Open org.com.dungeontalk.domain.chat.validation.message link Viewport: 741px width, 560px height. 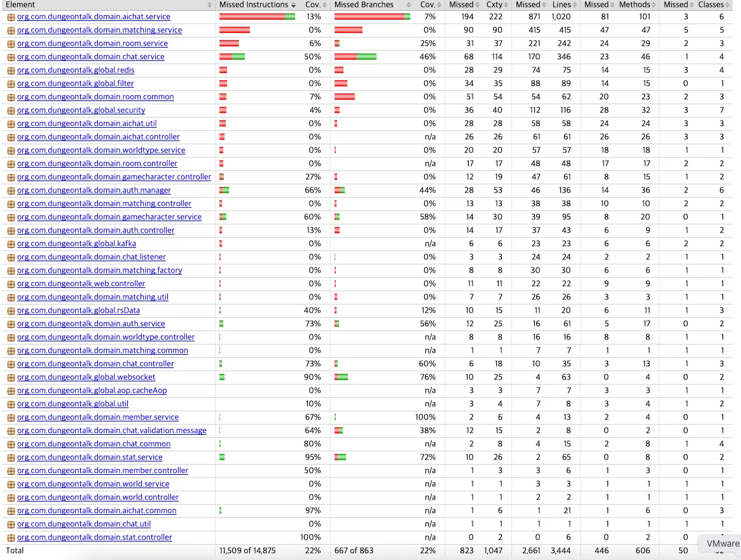pyautogui.click(x=111, y=430)
